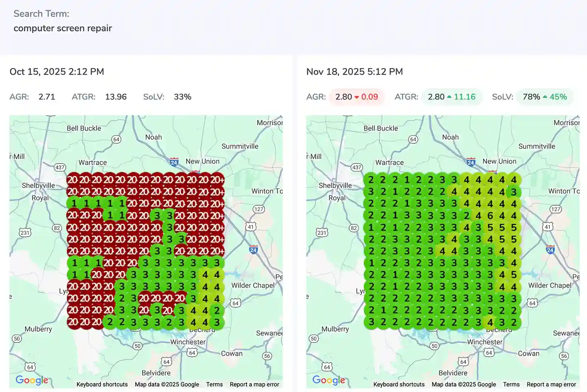
Task: Click the Google logo on the October map
Action: click(32, 380)
